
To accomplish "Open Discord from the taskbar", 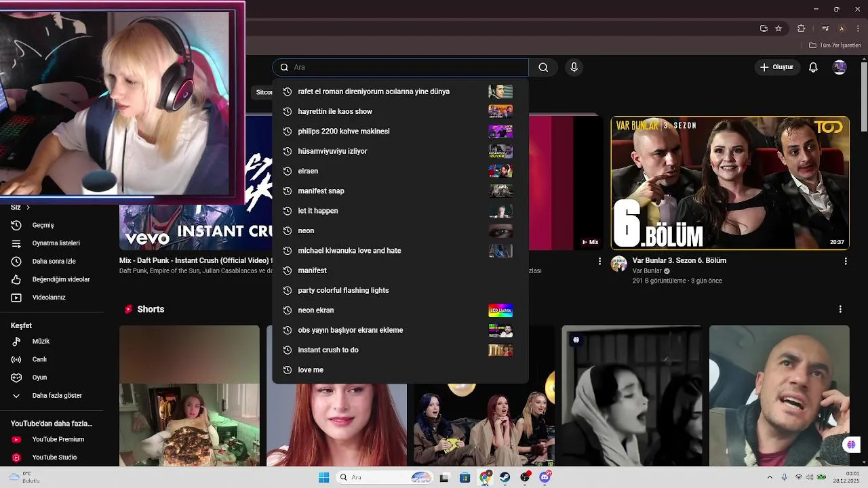I will 545,477.
